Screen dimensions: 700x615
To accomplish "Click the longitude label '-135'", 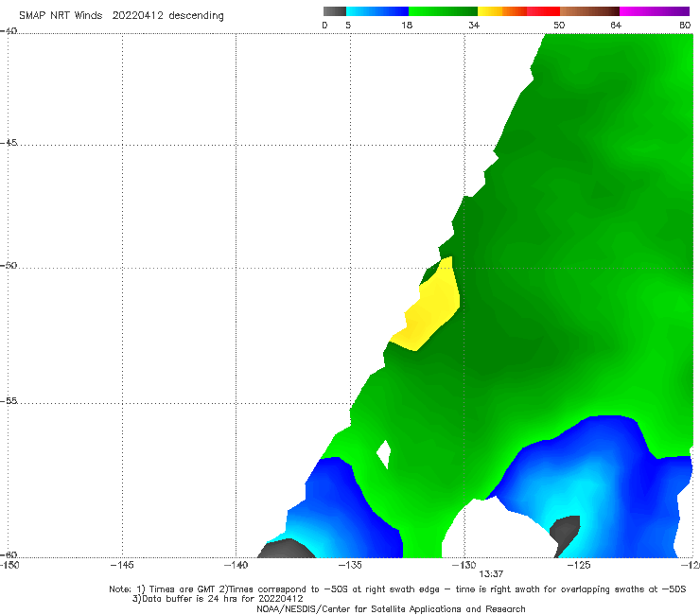I will (x=350, y=566).
